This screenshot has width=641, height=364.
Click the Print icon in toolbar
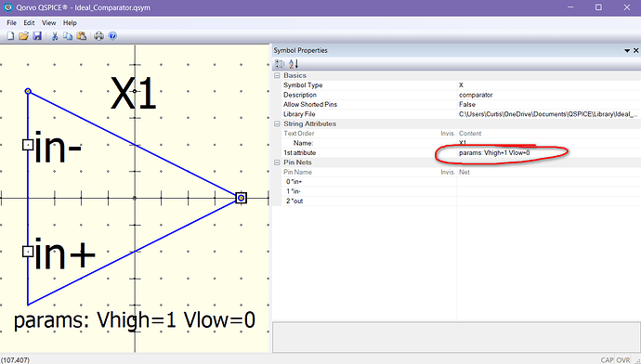(x=98, y=36)
